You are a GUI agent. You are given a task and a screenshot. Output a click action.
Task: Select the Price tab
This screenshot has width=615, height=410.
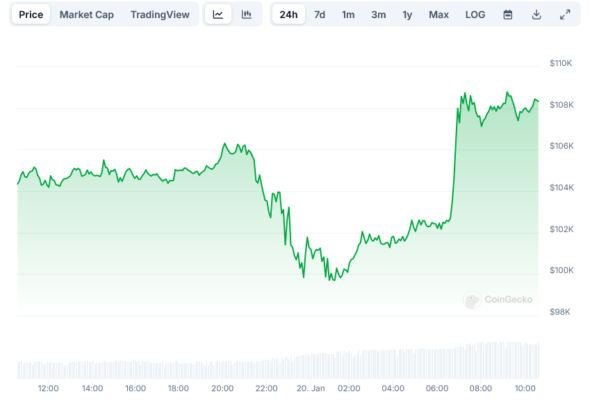pos(31,15)
